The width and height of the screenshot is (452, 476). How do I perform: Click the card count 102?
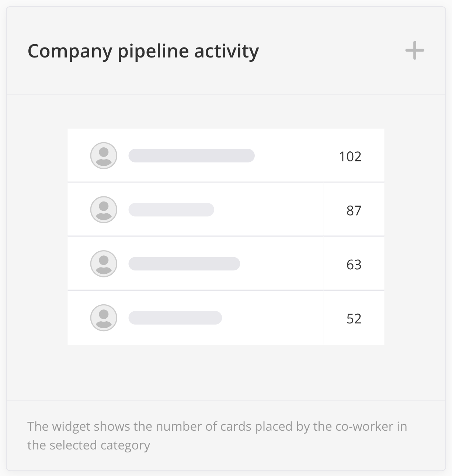point(350,157)
